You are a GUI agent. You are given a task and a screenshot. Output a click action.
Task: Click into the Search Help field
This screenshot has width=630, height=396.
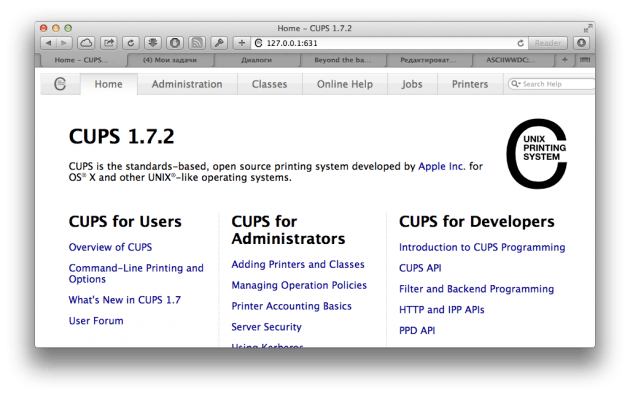point(551,84)
